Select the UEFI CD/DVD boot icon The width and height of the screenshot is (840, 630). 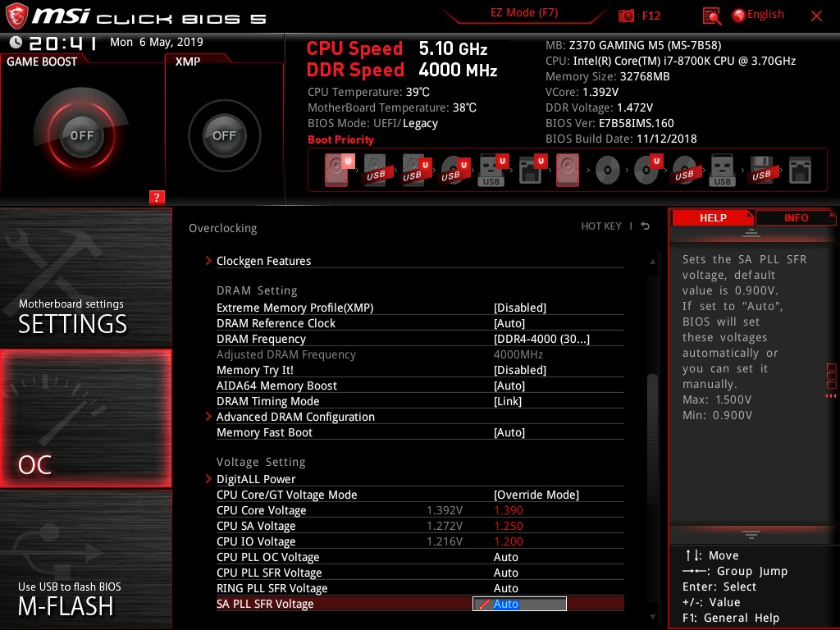647,171
